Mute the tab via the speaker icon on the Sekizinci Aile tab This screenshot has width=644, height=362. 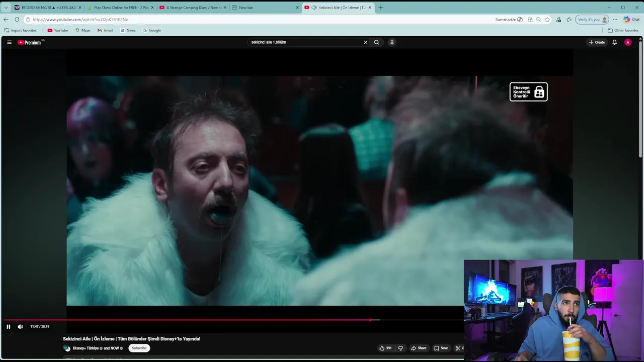[x=314, y=8]
